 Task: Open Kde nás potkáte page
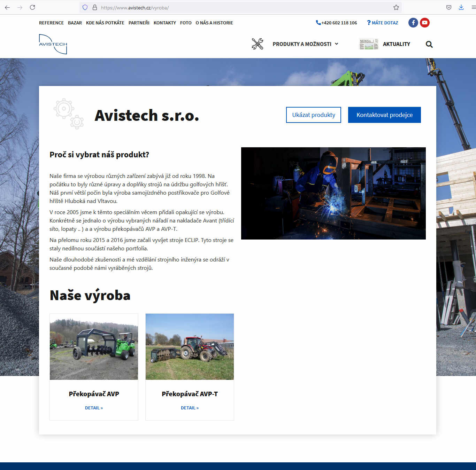click(105, 23)
